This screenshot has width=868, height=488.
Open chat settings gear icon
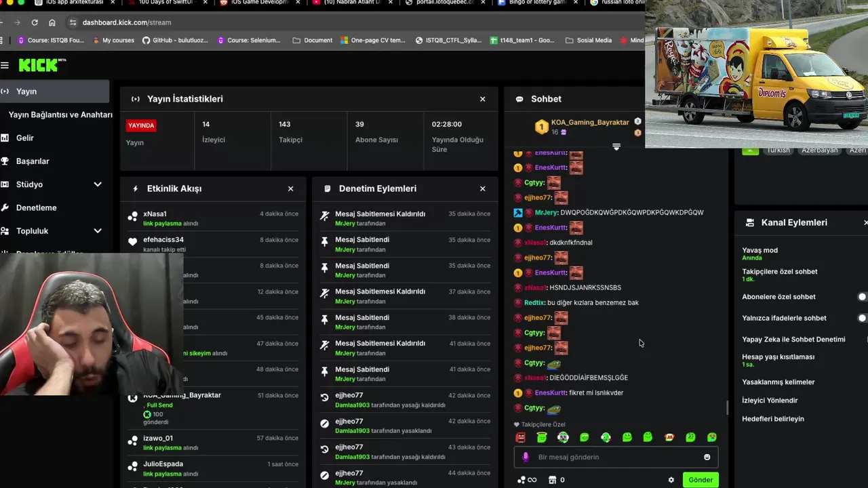[x=671, y=480]
